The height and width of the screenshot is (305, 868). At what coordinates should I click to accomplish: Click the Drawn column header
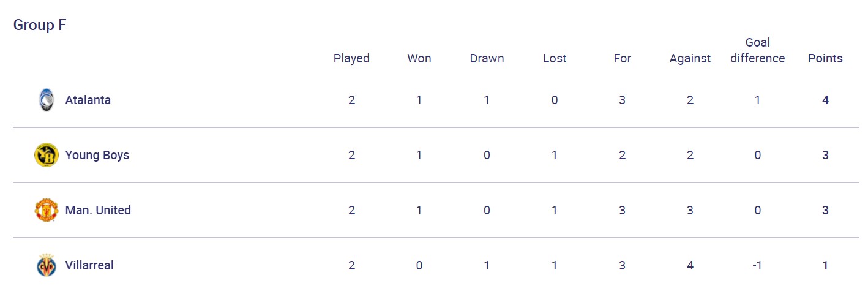coord(487,58)
